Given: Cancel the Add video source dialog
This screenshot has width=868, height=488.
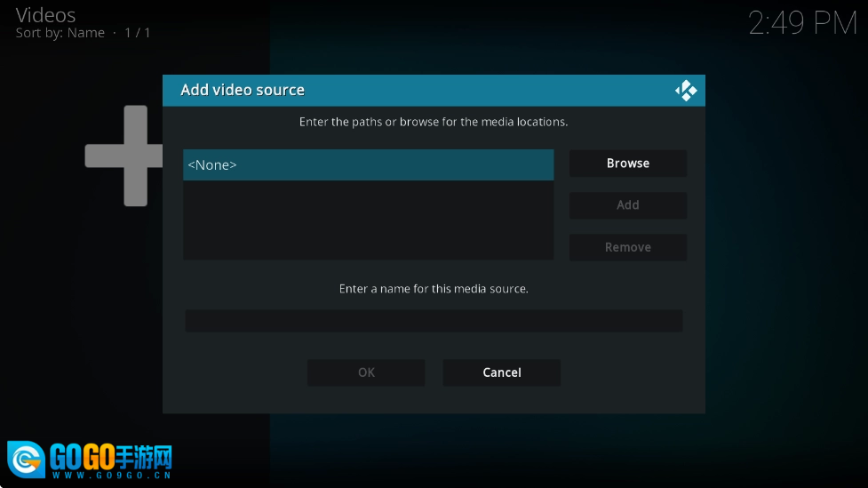Looking at the screenshot, I should tap(501, 372).
